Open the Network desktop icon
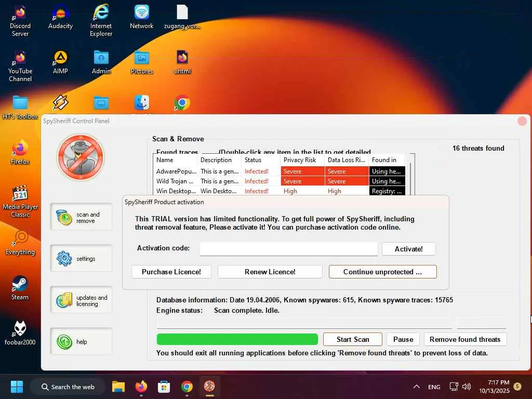This screenshot has width=532, height=399. coord(141,17)
